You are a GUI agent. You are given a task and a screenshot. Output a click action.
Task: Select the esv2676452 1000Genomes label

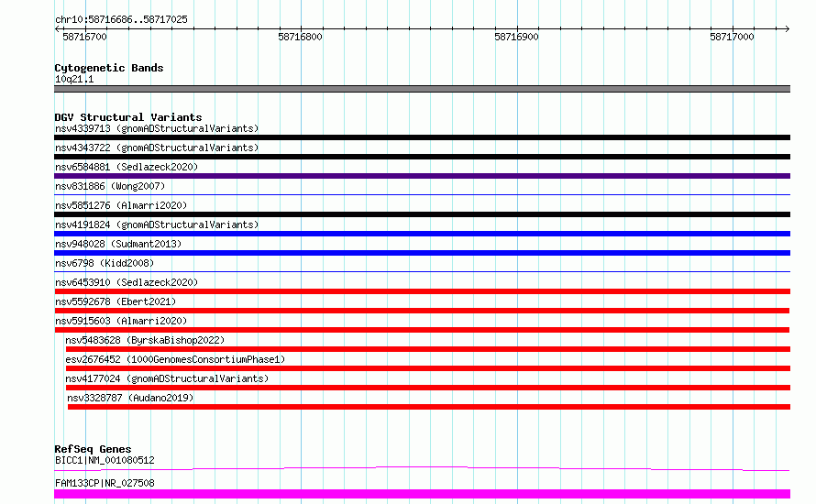[x=175, y=359]
